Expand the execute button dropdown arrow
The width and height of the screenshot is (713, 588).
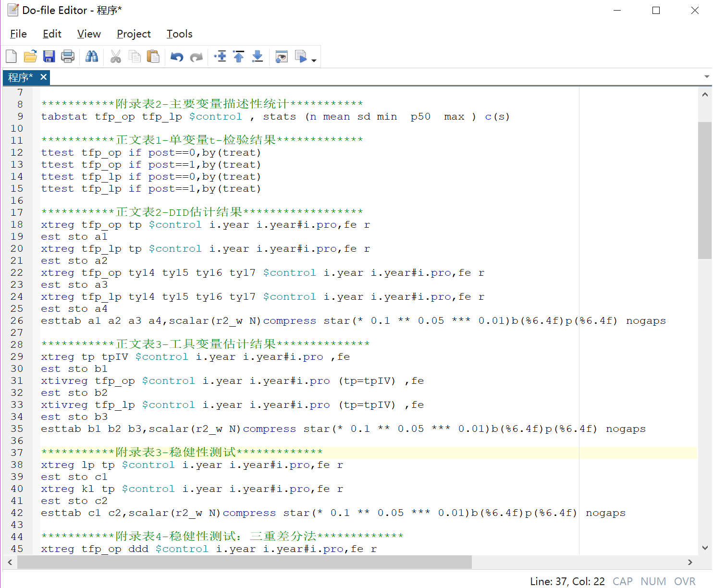coord(314,60)
